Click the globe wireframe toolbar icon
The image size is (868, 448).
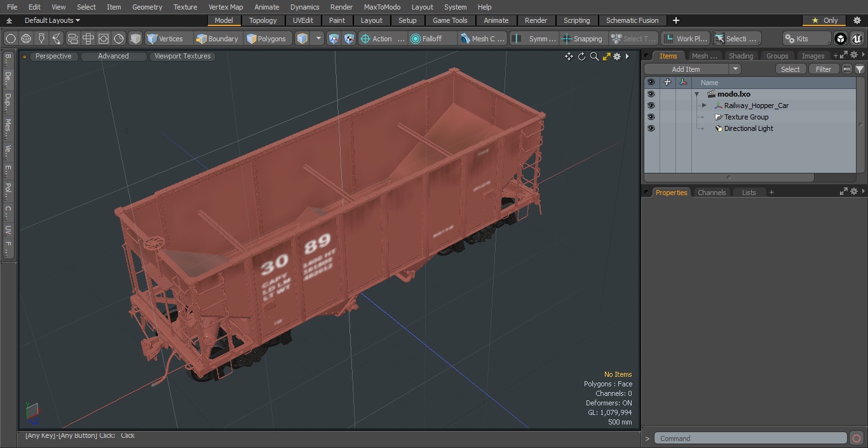26,39
